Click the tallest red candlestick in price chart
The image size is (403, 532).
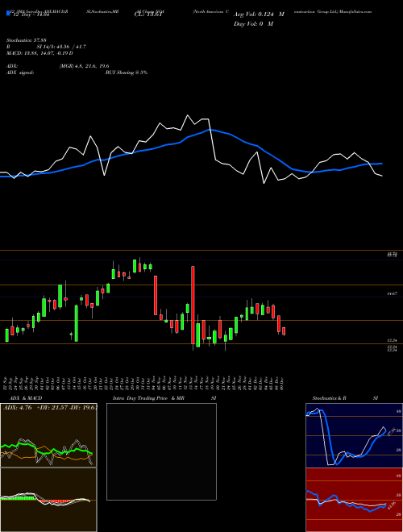point(193,305)
